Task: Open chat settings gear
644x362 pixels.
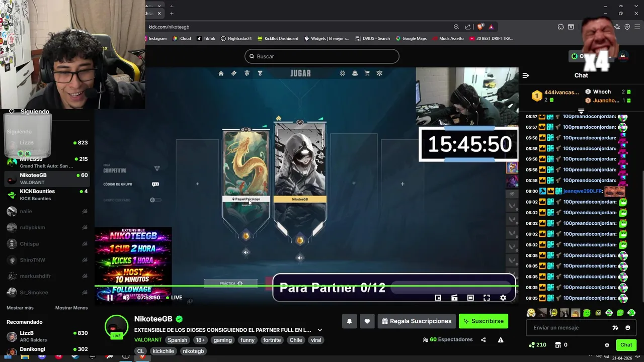Action: tap(607, 345)
